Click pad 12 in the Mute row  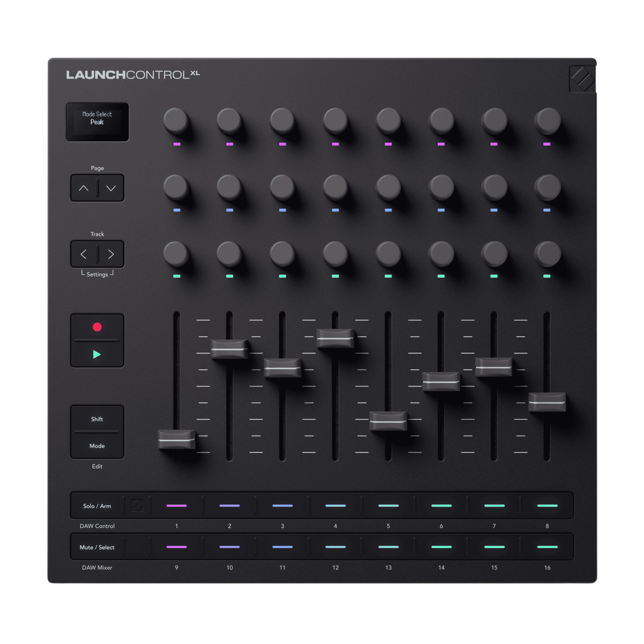[335, 547]
